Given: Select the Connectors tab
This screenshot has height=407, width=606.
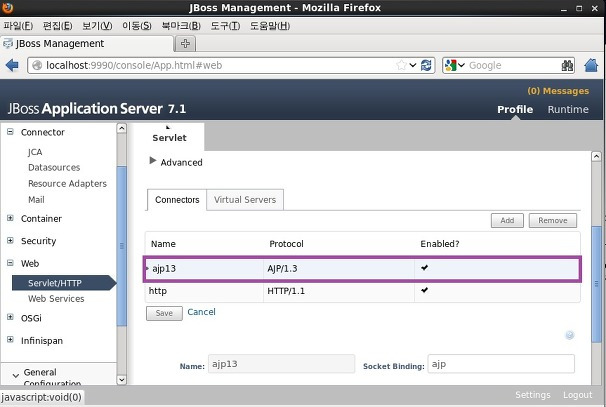Looking at the screenshot, I should tap(177, 200).
